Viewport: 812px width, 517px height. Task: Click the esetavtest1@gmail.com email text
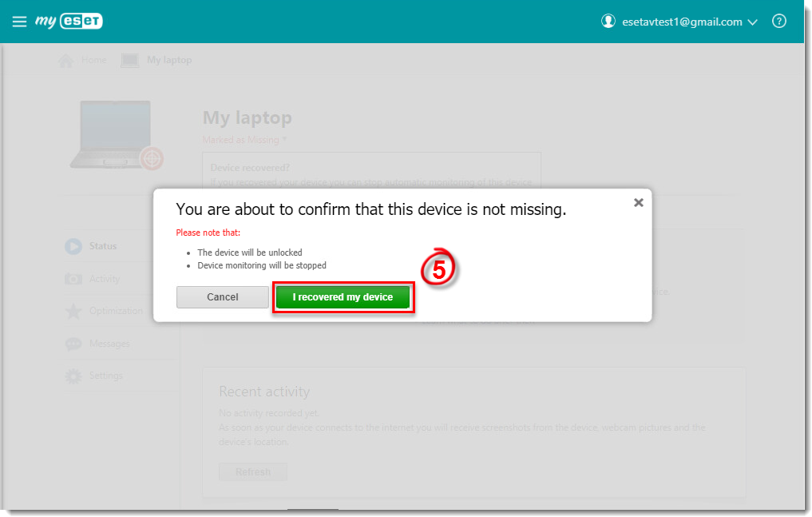coord(682,22)
